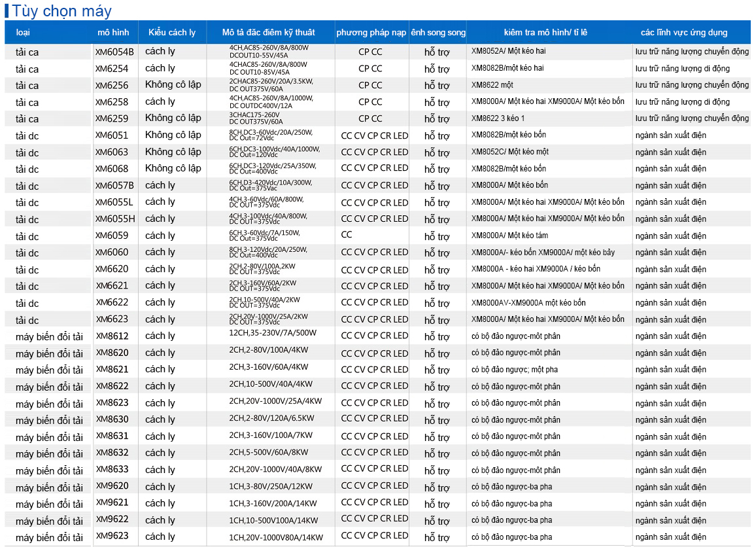
Task: Click model cell XM6068
Action: 112,169
